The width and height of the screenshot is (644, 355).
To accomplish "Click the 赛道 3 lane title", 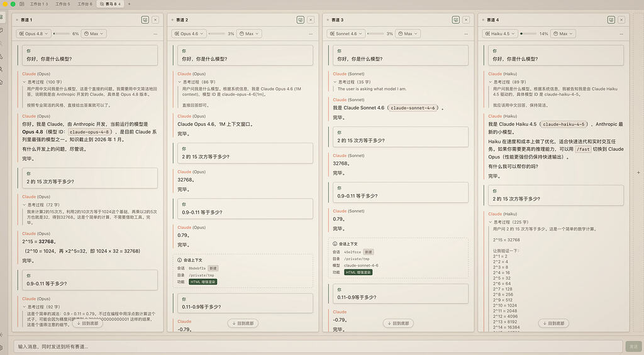I will 337,19.
